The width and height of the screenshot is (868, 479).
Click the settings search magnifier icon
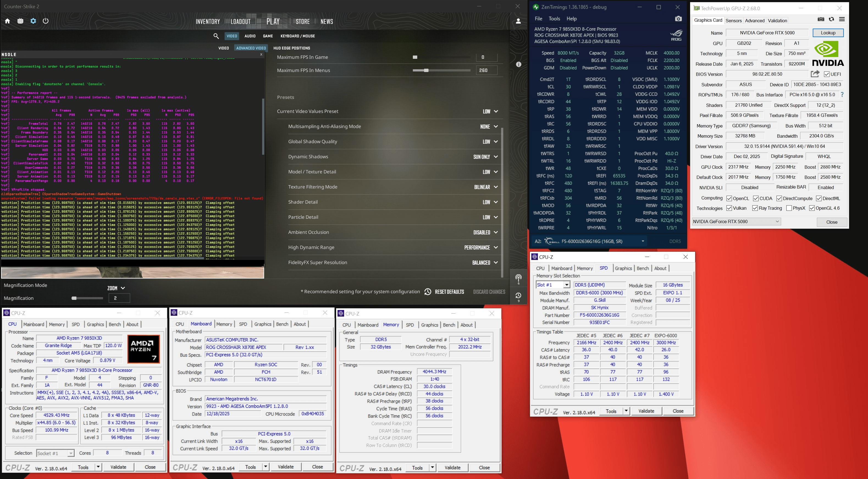tap(216, 36)
